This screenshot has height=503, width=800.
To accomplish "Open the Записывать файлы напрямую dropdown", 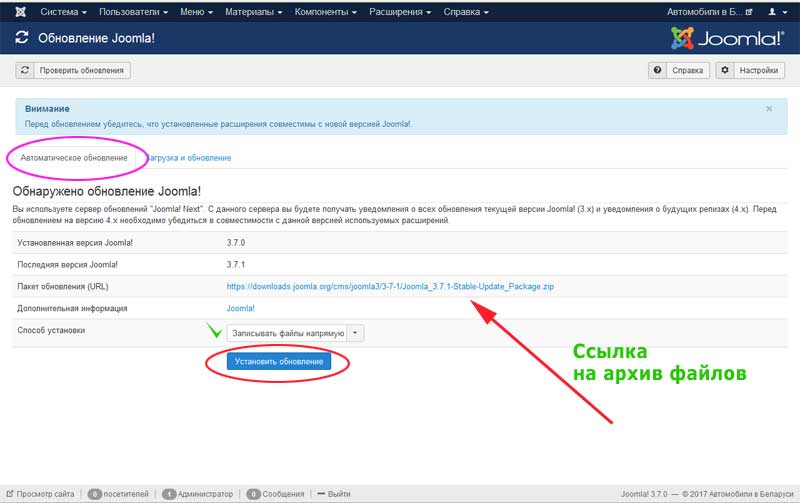I will point(295,333).
